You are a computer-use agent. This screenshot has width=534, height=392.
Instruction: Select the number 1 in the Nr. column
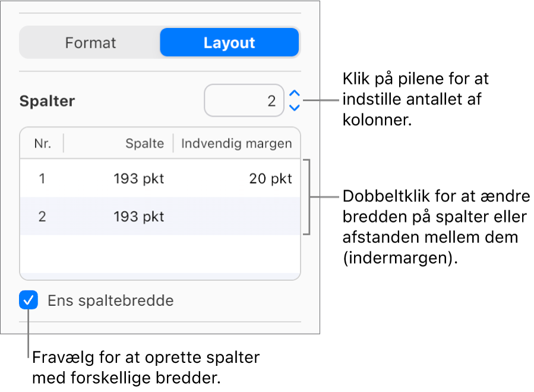42,178
